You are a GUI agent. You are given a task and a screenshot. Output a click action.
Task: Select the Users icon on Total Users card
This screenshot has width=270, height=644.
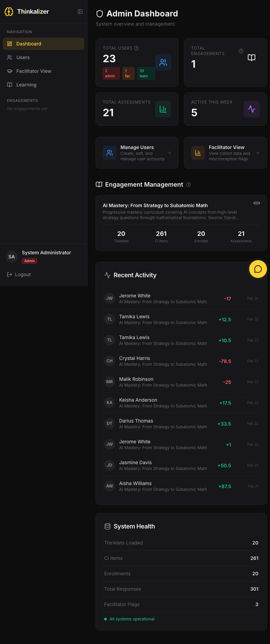point(163,63)
